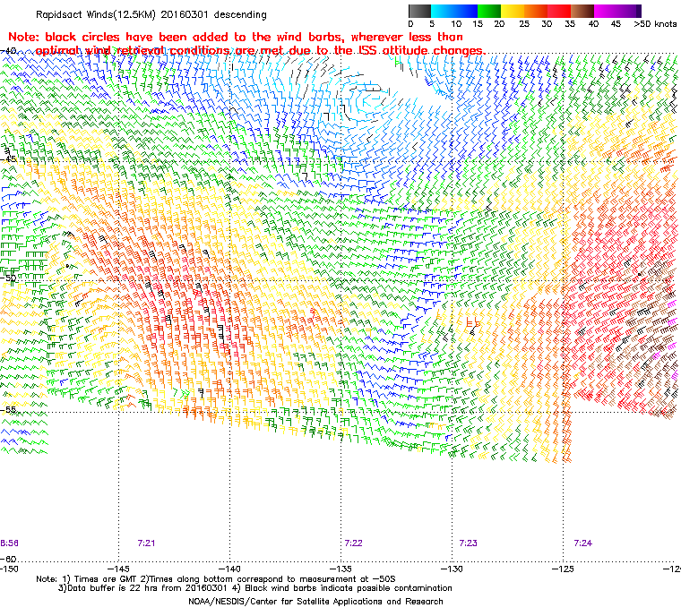Click the red note about black circles
Viewport: 681px width, 616px height.
tap(246, 44)
